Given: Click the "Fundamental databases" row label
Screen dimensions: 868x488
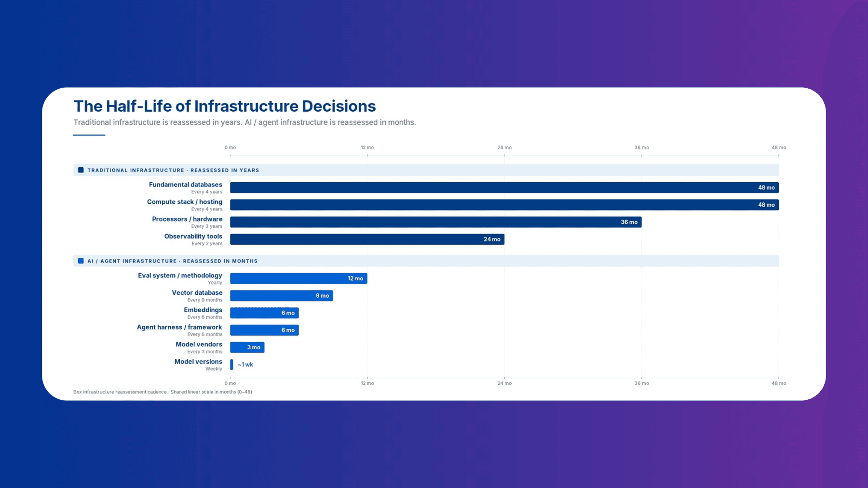Looking at the screenshot, I should point(186,185).
